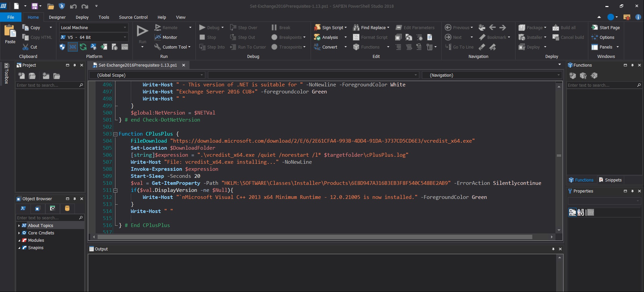Click the navigate back arrow icon

(x=492, y=27)
